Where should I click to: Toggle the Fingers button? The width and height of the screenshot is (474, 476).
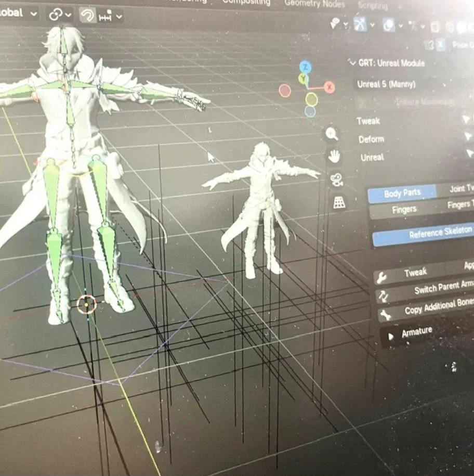(404, 210)
